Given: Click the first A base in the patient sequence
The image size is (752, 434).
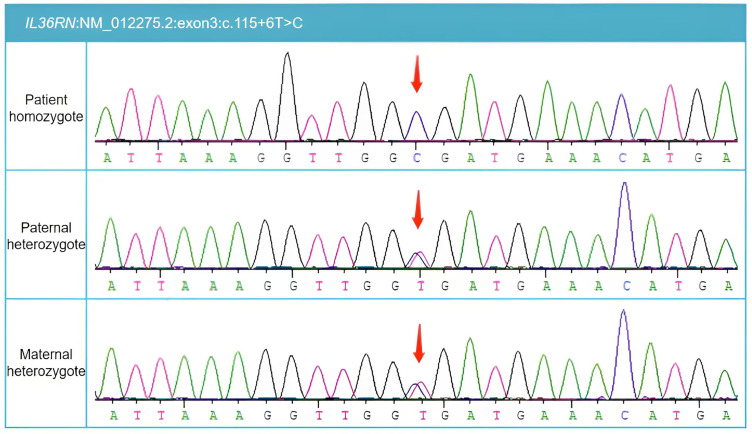Looking at the screenshot, I should [x=107, y=156].
